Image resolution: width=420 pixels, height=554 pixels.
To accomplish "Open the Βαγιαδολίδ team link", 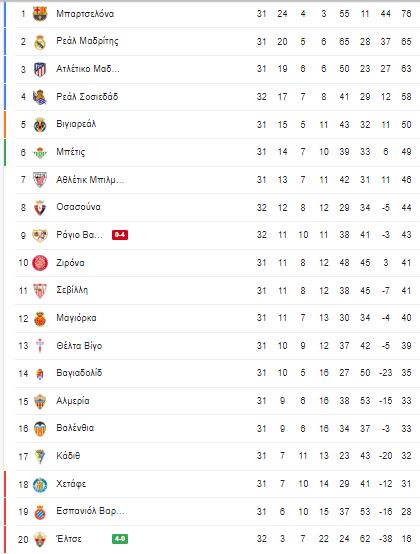I will click(x=79, y=373).
